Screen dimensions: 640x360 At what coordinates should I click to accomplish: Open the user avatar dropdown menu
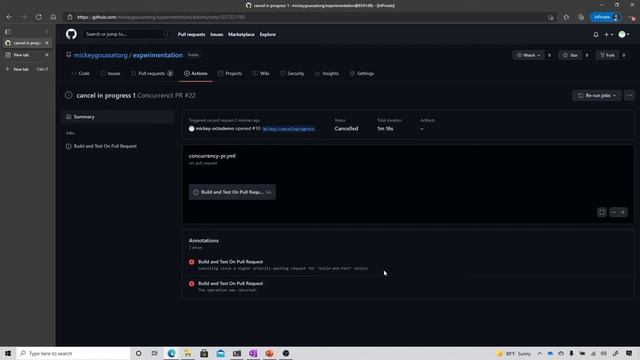(x=624, y=35)
